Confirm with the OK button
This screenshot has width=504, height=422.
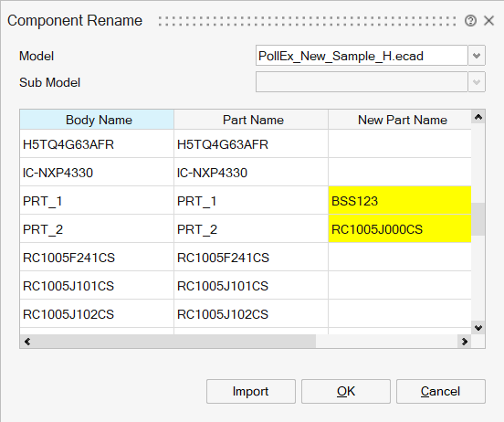click(346, 391)
